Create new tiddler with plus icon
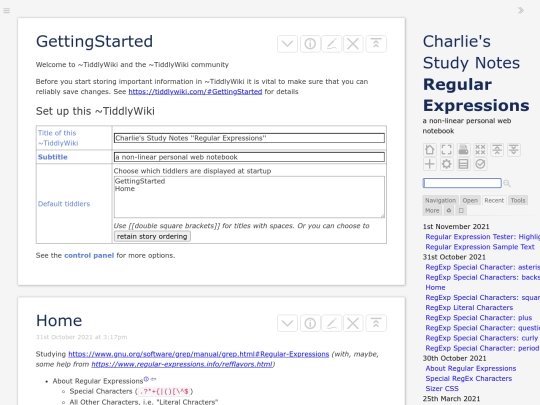The image size is (540, 405). 429,164
